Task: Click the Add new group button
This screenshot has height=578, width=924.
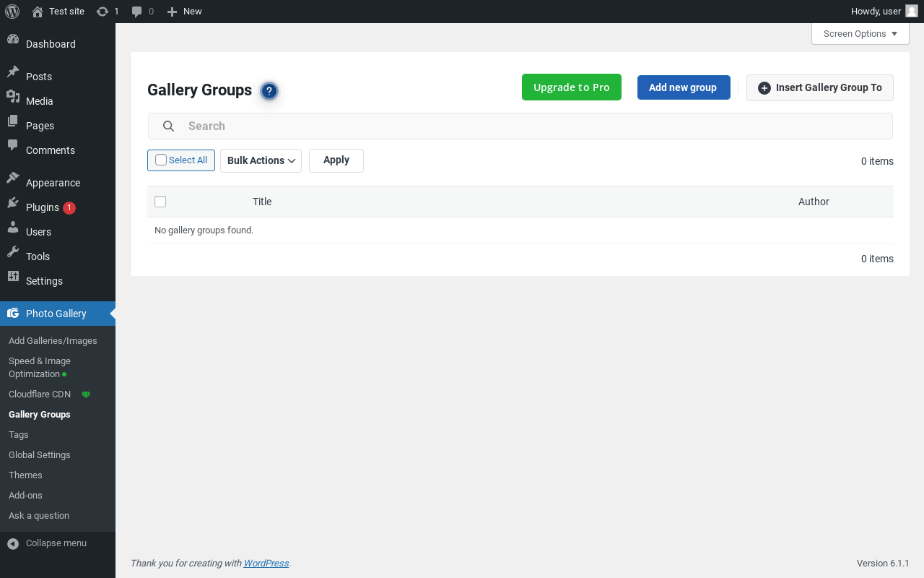Action: coord(684,87)
